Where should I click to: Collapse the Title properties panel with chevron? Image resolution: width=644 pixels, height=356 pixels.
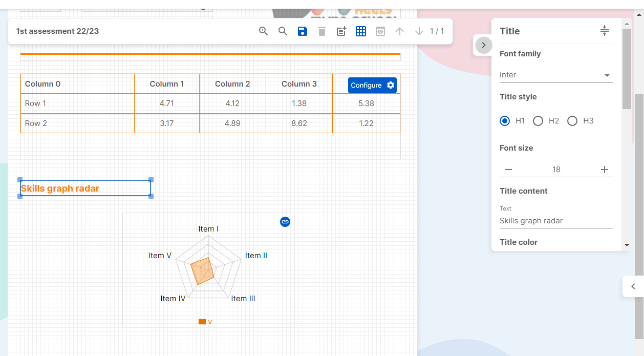point(484,45)
